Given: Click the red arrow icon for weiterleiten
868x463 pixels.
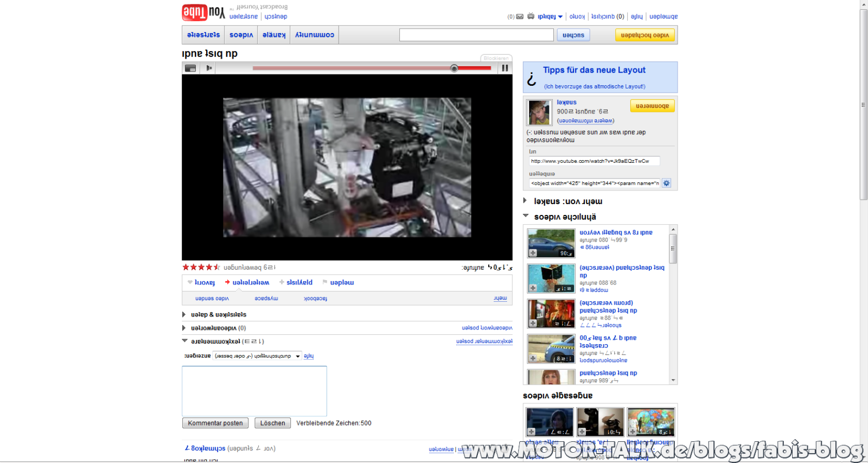Looking at the screenshot, I should tap(227, 282).
